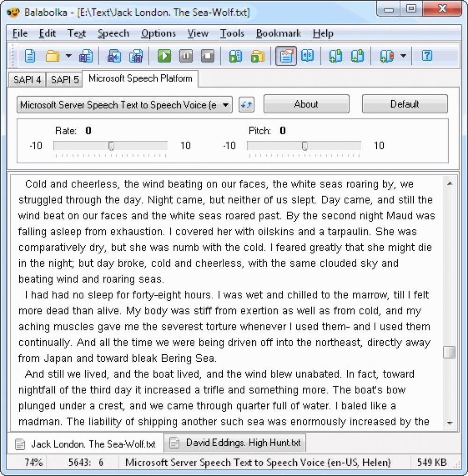Open the voice selection combo box

(x=124, y=104)
